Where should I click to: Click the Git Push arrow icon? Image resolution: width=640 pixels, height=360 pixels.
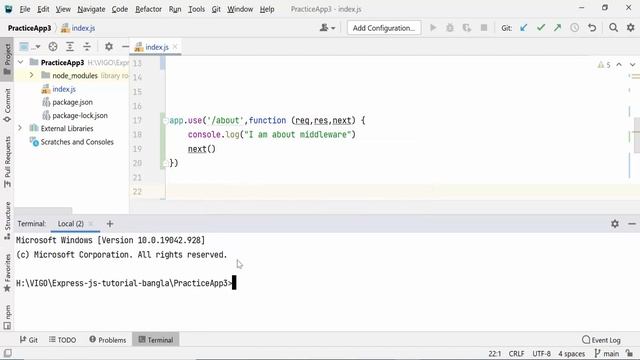click(558, 28)
